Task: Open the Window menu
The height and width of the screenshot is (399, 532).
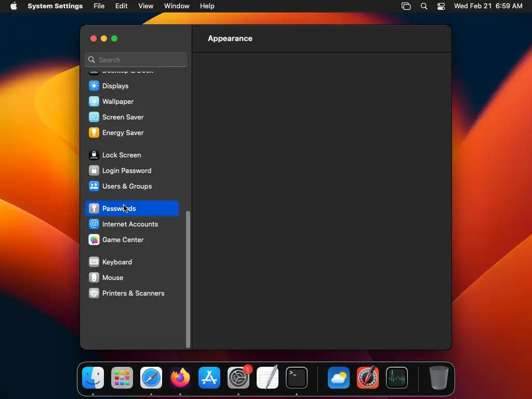Action: (177, 6)
